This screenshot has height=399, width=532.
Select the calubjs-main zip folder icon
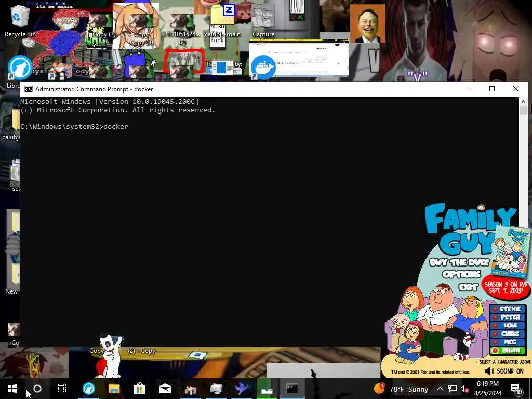[222, 20]
